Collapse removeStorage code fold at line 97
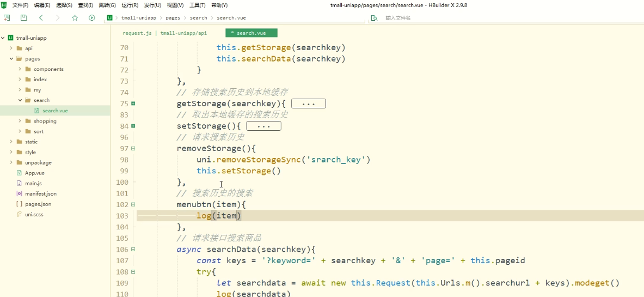The width and height of the screenshot is (644, 297). [133, 148]
